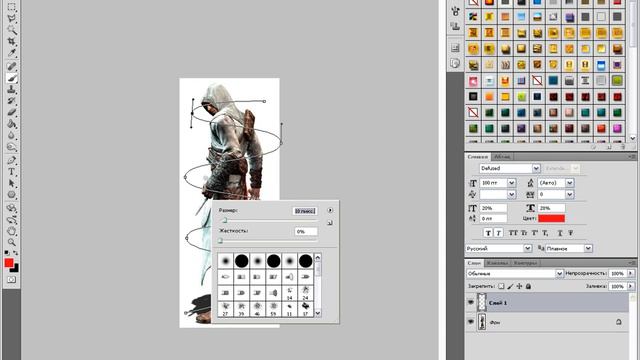The width and height of the screenshot is (640, 360).
Task: Toggle lock position
Action: pyautogui.click(x=519, y=287)
